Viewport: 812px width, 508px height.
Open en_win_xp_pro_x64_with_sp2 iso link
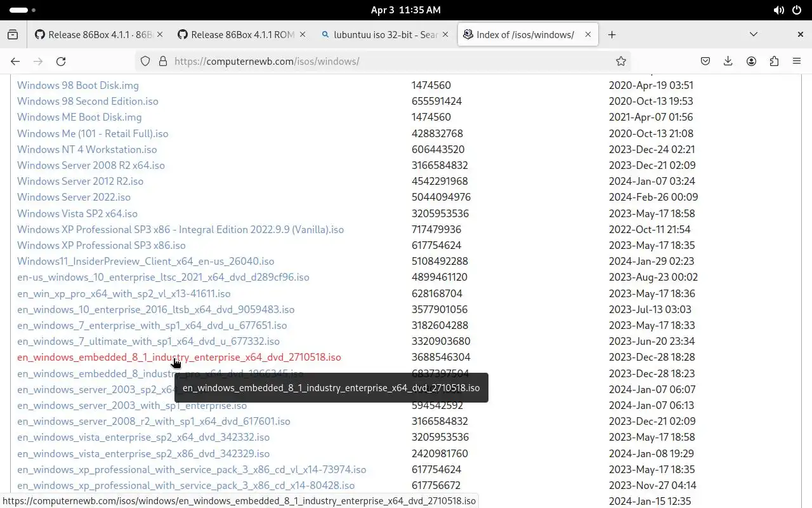pos(124,293)
